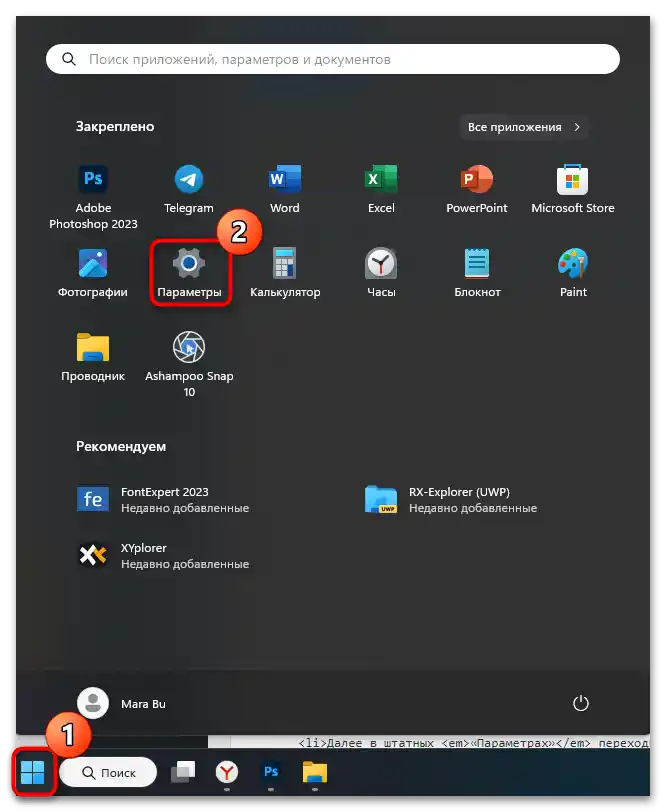The width and height of the screenshot is (666, 812).
Task: Click the Start button on taskbar
Action: point(33,773)
